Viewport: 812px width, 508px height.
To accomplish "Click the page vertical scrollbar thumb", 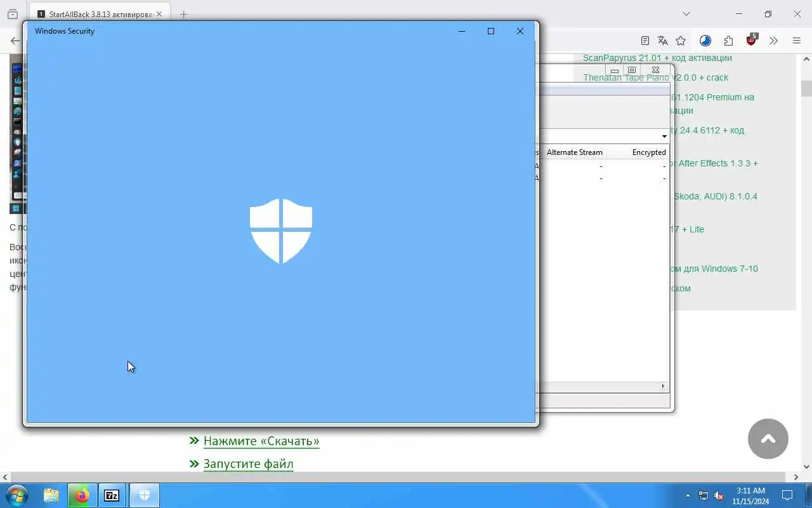I will (806, 88).
